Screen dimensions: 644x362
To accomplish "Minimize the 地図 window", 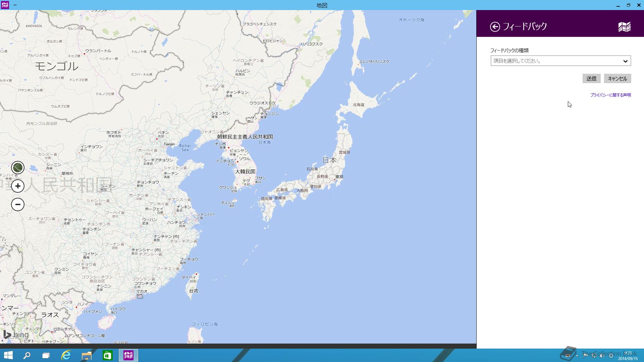I will [618, 5].
